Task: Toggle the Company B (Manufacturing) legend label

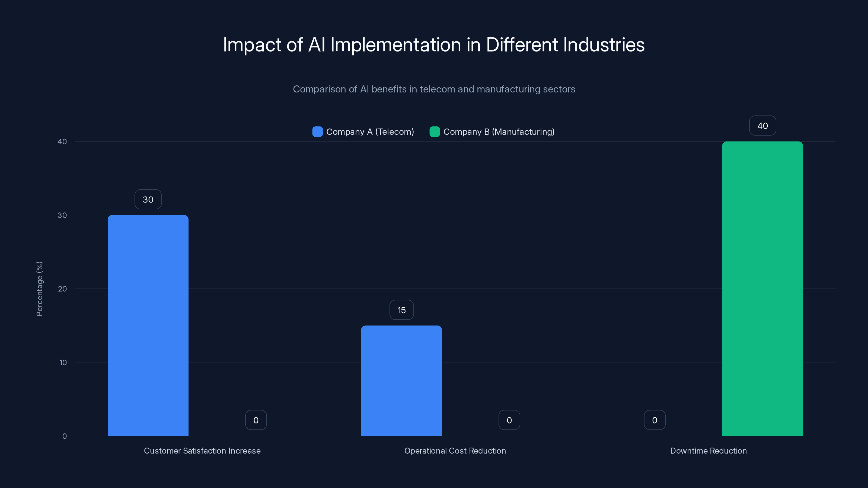Action: [499, 132]
